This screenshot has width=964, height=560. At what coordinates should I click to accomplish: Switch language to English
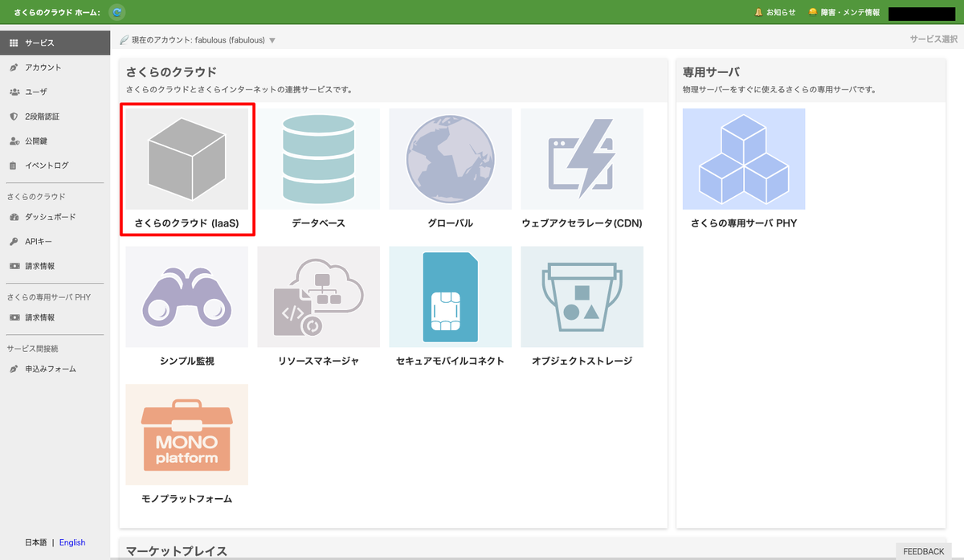tap(72, 542)
